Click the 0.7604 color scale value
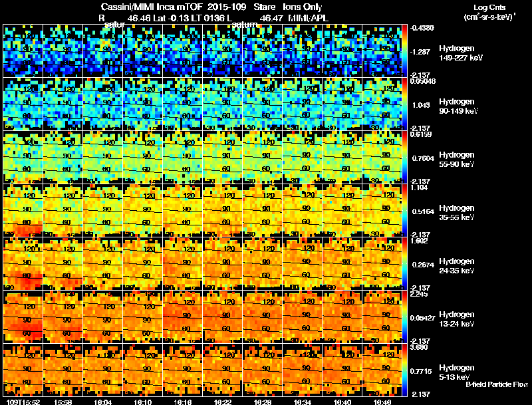 [423, 158]
